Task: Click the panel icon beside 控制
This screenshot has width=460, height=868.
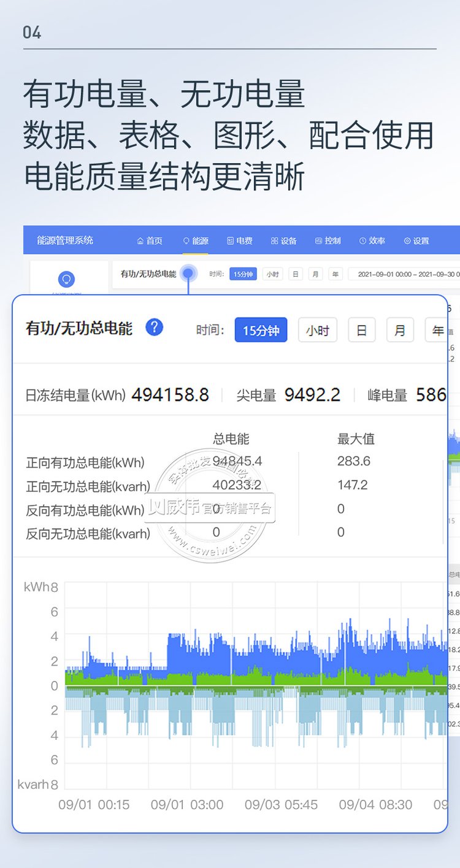Action: click(318, 241)
